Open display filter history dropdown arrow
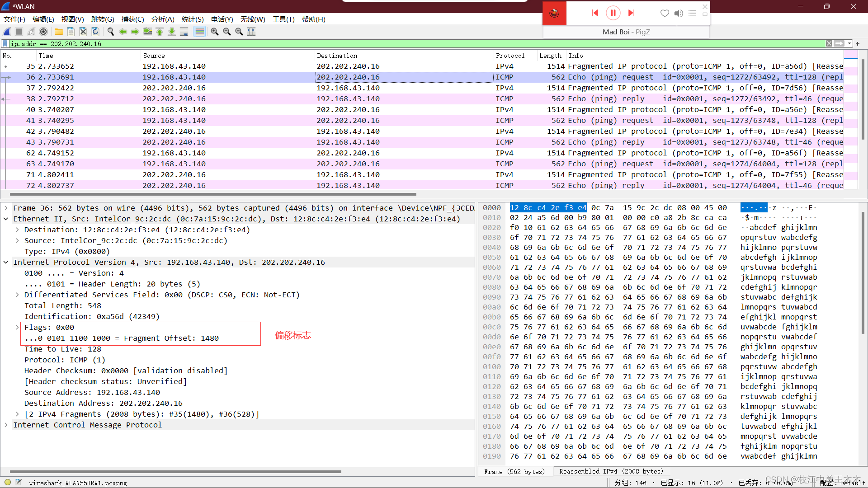The image size is (868, 488). pyautogui.click(x=849, y=44)
